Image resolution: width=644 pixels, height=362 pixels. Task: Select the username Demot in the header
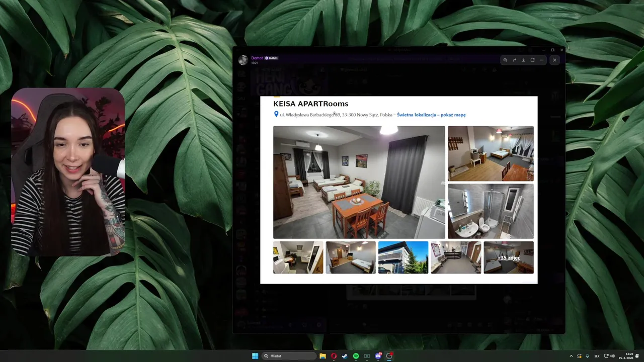point(257,58)
